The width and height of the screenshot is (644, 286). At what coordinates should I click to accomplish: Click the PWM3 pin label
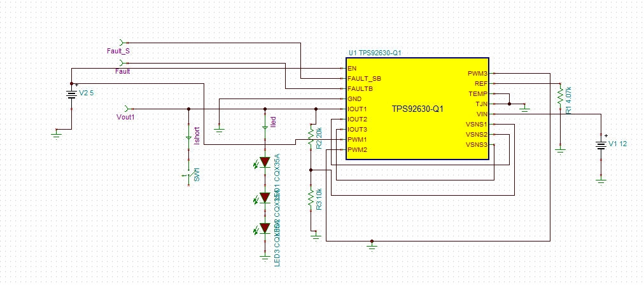[477, 74]
